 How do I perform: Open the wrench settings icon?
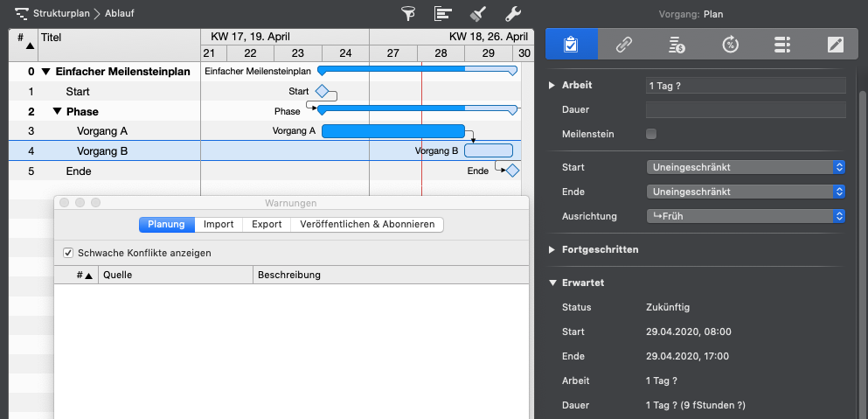(513, 14)
